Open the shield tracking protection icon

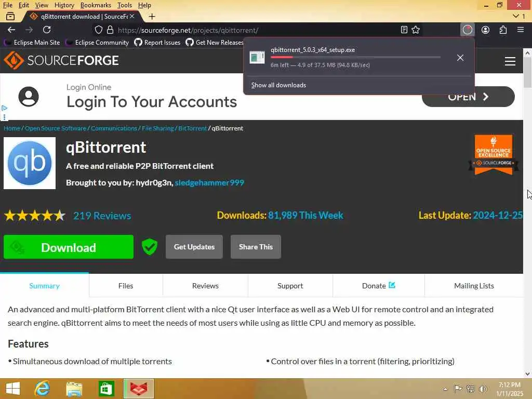(98, 30)
